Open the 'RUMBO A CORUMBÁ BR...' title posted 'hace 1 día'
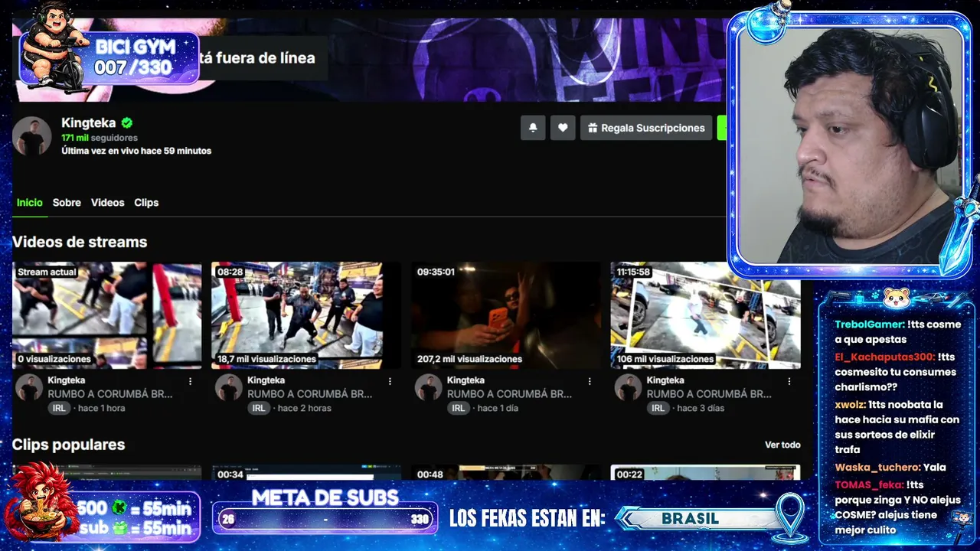 click(x=509, y=394)
